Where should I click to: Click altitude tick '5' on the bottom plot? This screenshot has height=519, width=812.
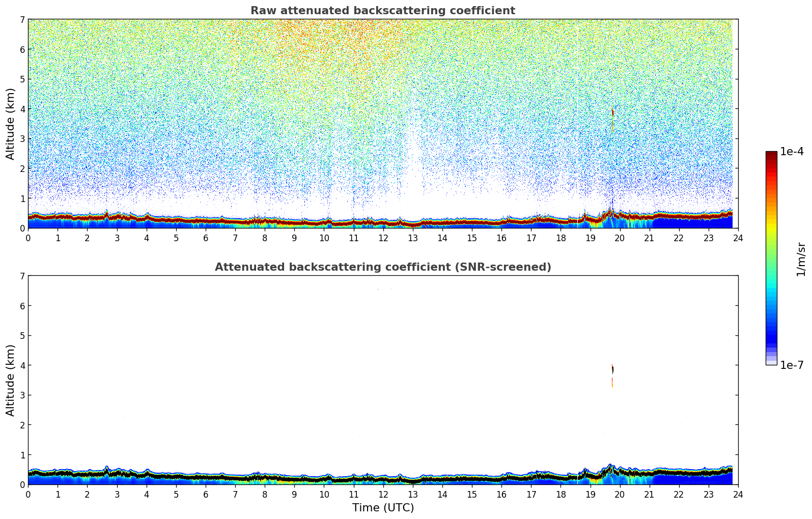[22, 336]
